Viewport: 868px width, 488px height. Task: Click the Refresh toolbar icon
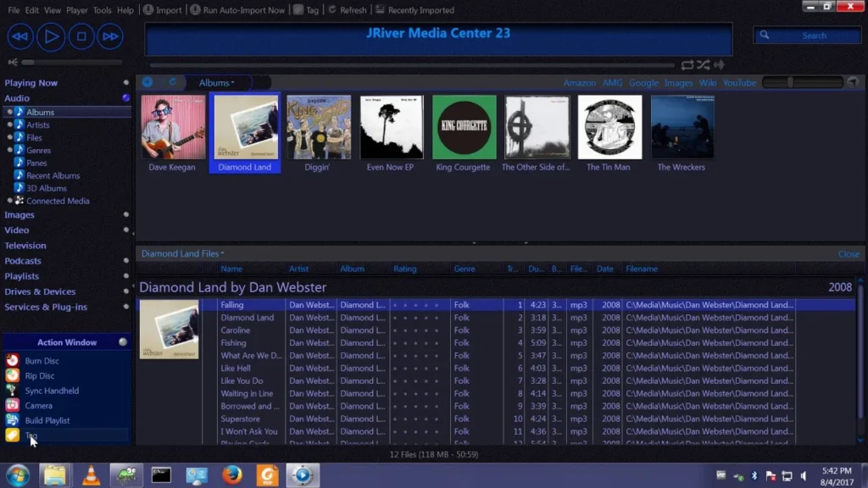pos(348,10)
